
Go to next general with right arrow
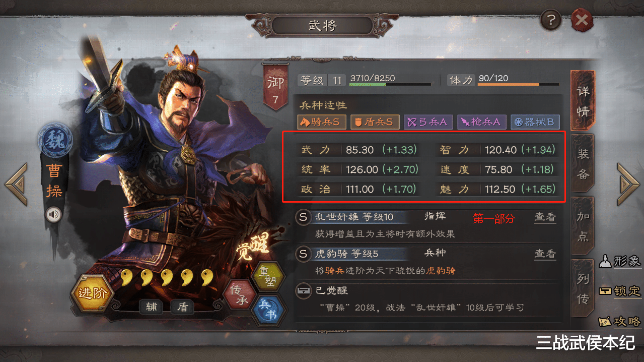628,184
